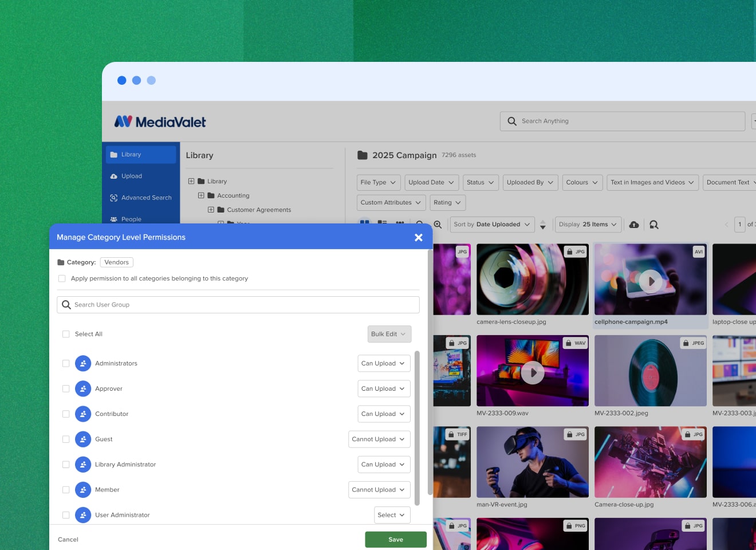Click the Library Administrator group avatar icon
This screenshot has width=756, height=550.
pyautogui.click(x=83, y=464)
